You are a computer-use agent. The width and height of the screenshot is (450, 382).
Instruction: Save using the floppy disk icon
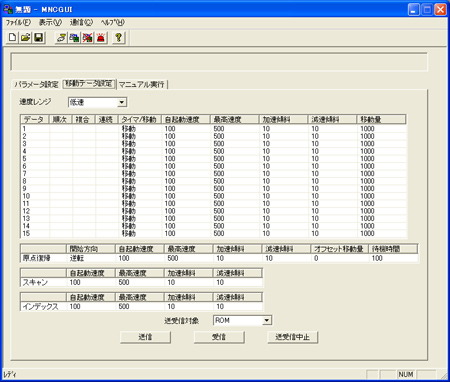pos(39,37)
